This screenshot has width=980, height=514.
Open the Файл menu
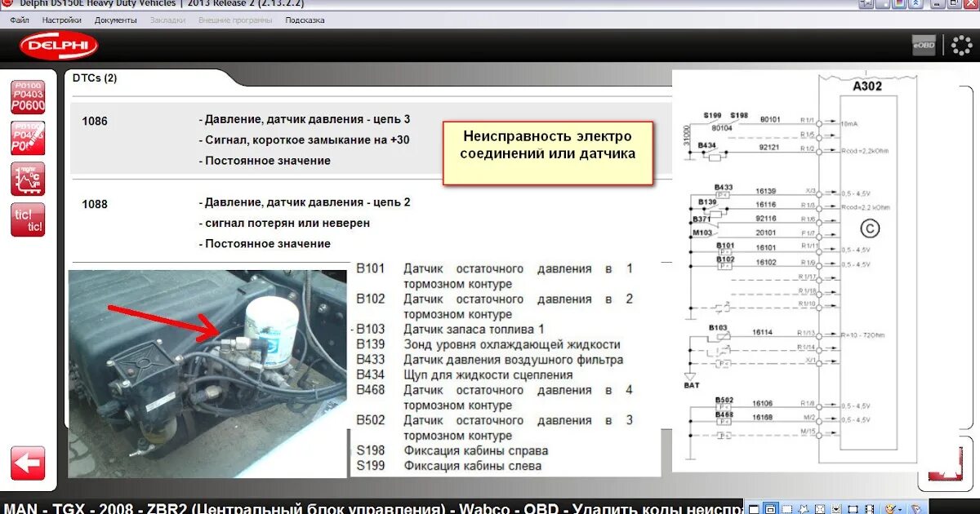click(x=20, y=20)
